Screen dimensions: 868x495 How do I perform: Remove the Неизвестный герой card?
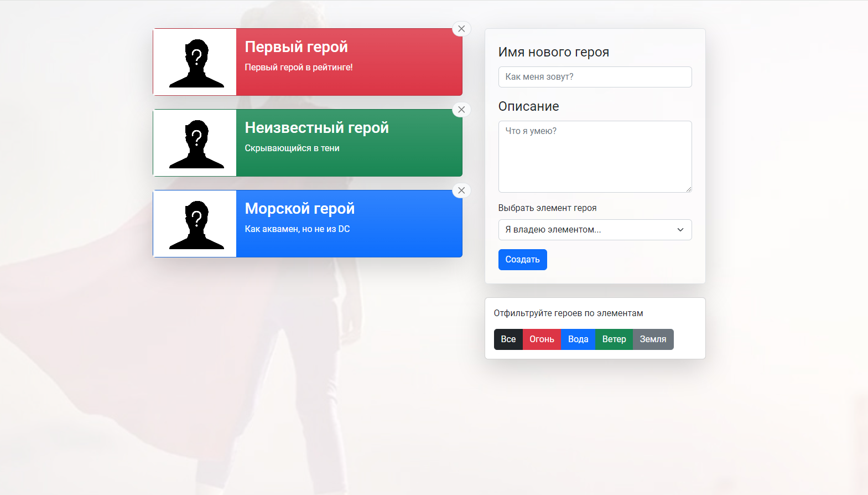click(x=461, y=110)
